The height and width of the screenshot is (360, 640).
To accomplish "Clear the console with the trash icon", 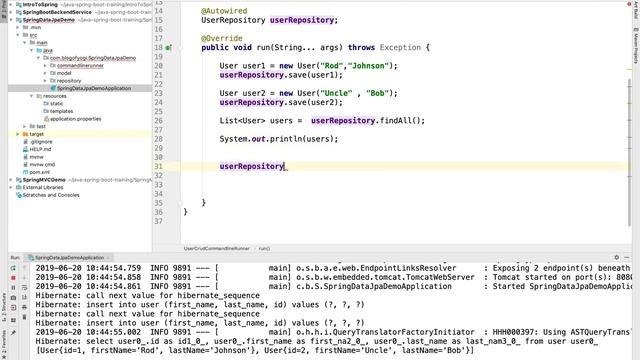I will [24, 317].
